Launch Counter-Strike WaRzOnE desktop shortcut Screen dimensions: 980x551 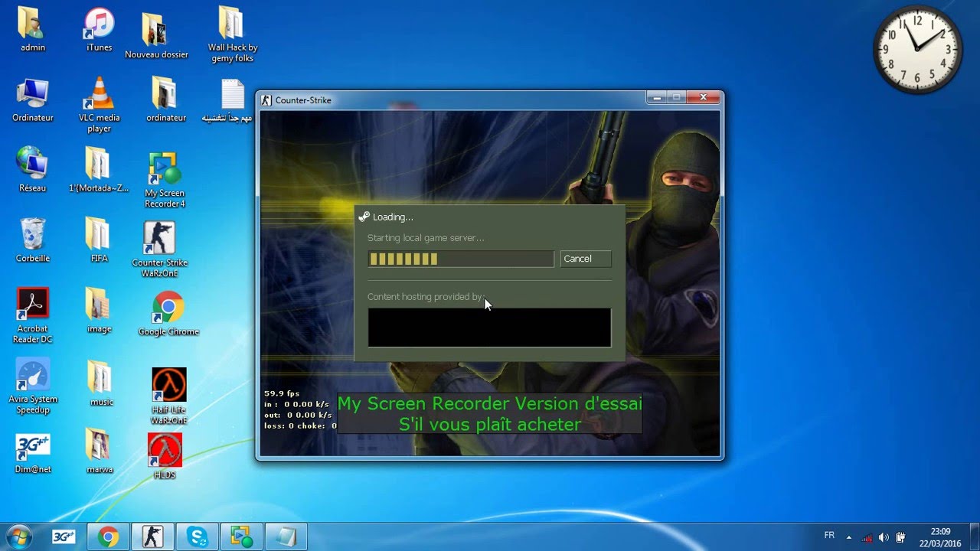coord(159,250)
